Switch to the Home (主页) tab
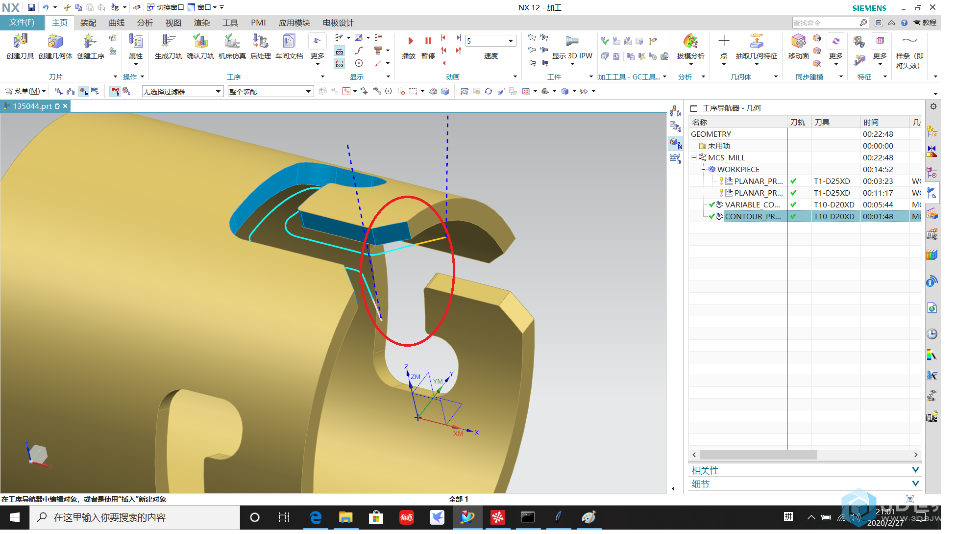The width and height of the screenshot is (980, 534). tap(60, 23)
